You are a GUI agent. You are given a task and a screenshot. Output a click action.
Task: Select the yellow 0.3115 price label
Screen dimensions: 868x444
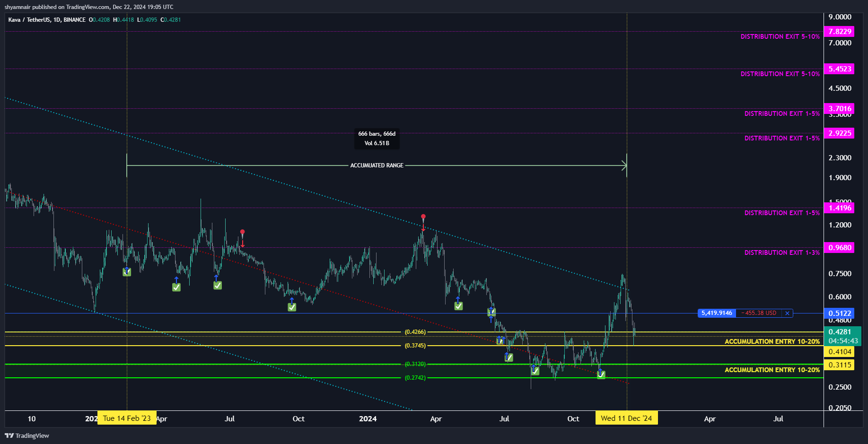[839, 365]
